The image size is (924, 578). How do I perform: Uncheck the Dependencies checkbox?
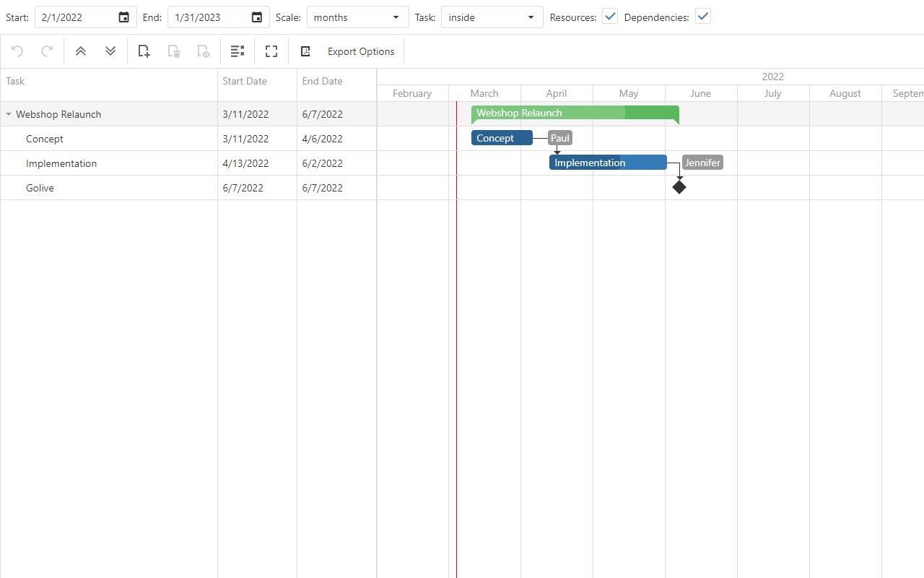702,14
